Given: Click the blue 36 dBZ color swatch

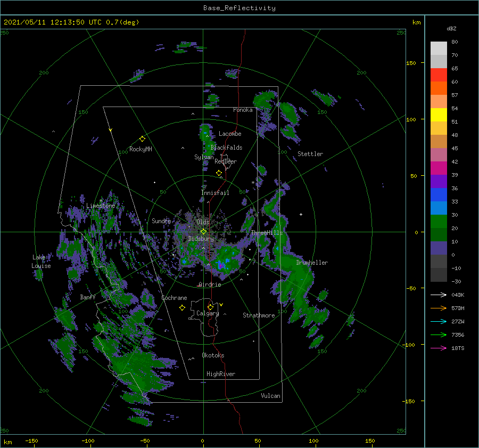Looking at the screenshot, I should point(439,195).
